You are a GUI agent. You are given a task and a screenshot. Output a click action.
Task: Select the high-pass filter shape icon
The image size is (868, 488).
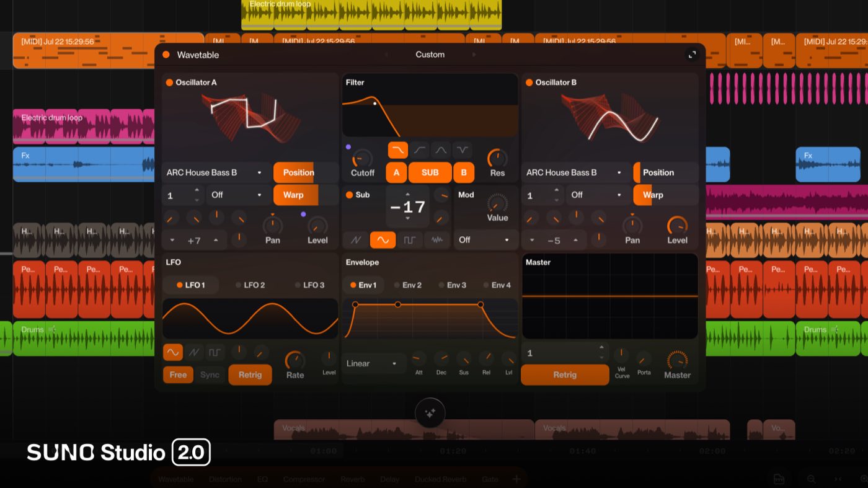click(419, 150)
